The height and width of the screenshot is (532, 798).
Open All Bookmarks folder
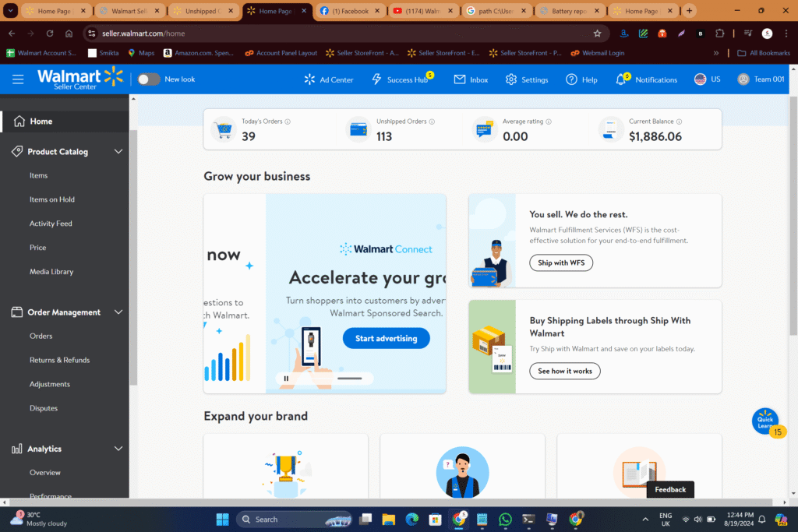click(764, 53)
